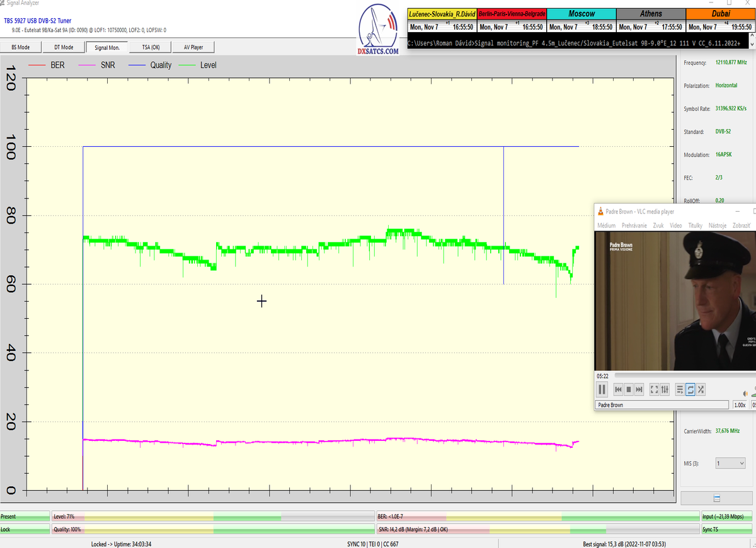Click the TSA (OK) button
The image size is (756, 548).
click(150, 47)
